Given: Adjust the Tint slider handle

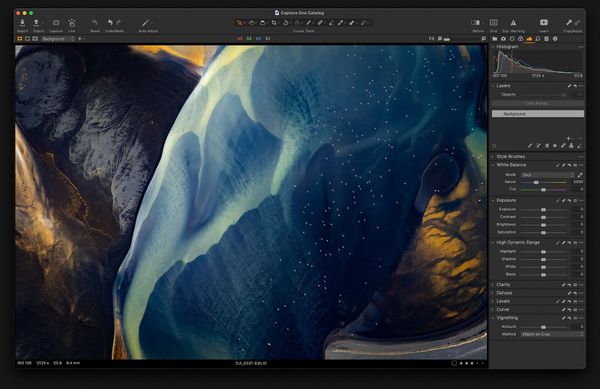Looking at the screenshot, I should coord(543,190).
